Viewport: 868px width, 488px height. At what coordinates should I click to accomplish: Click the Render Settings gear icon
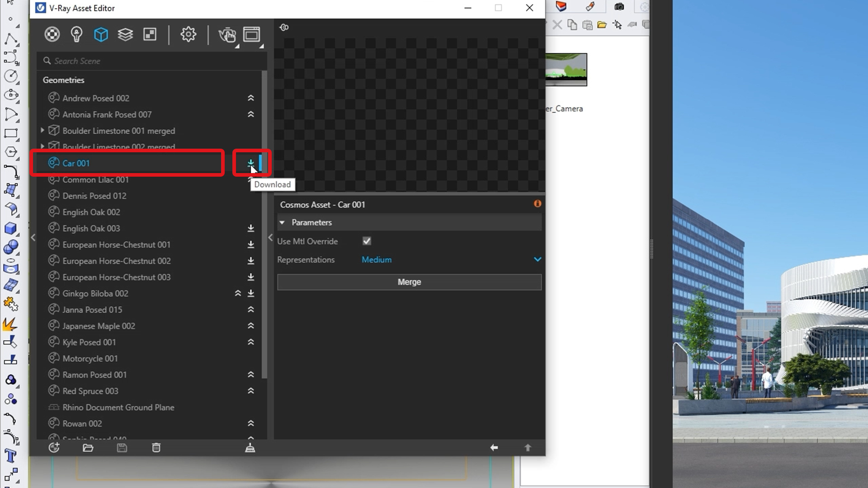189,34
